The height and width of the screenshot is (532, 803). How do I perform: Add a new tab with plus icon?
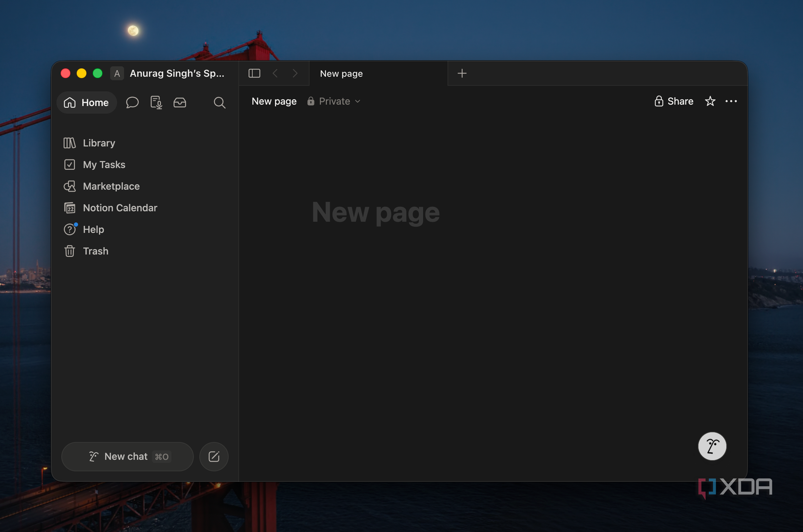coord(462,73)
